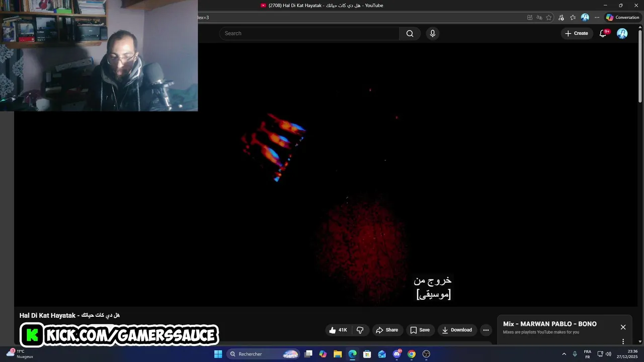The height and width of the screenshot is (362, 644).
Task: Click the Create button
Action: (576, 33)
